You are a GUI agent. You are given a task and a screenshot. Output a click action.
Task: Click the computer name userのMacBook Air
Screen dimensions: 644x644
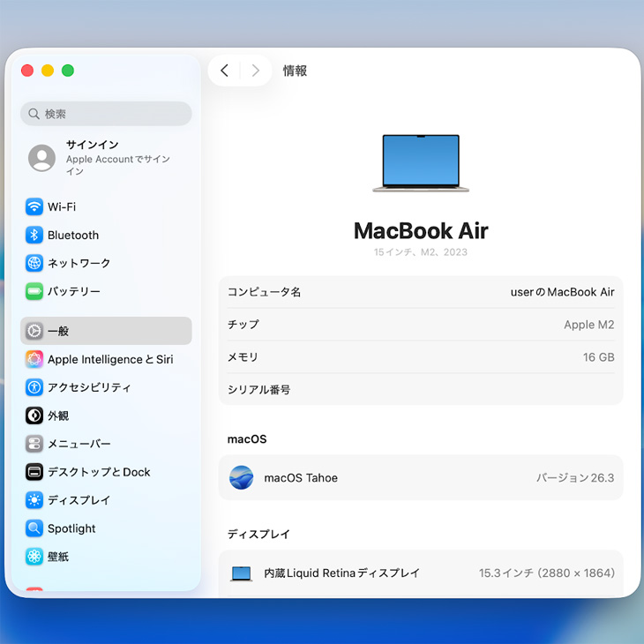tap(562, 292)
